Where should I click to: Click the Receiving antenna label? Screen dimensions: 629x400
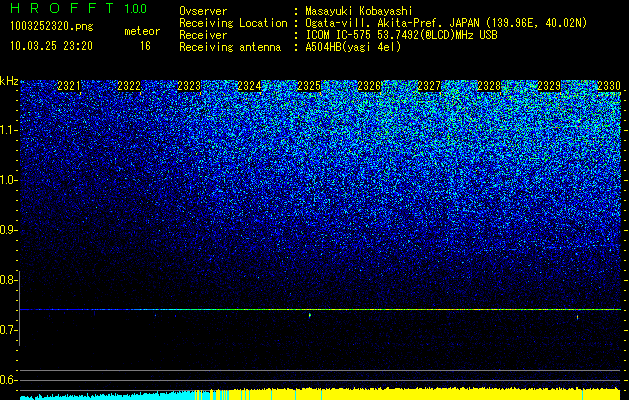(230, 47)
